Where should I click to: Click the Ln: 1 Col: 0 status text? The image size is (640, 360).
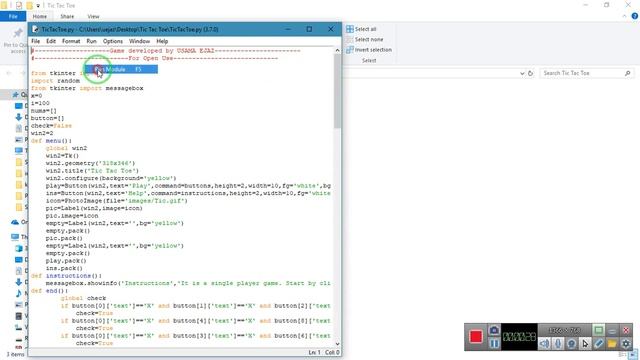point(324,352)
